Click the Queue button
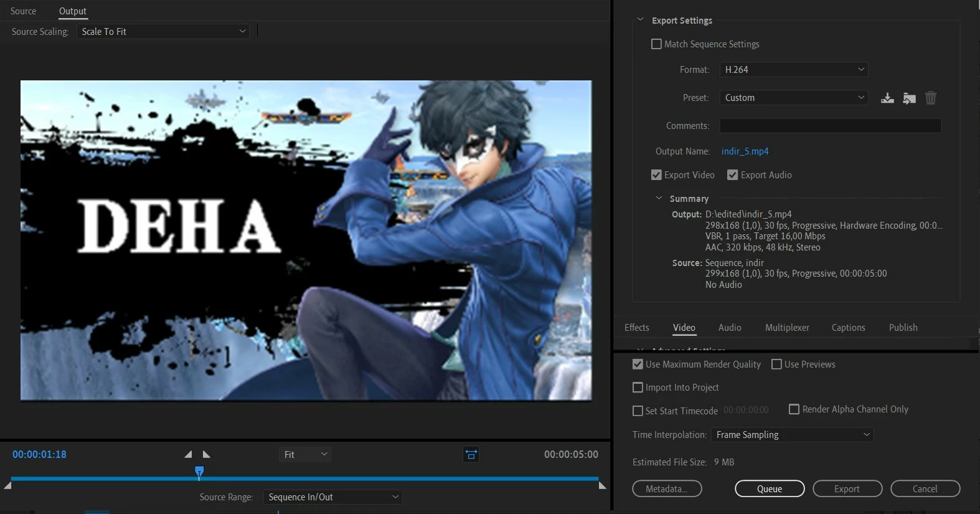 (x=770, y=489)
